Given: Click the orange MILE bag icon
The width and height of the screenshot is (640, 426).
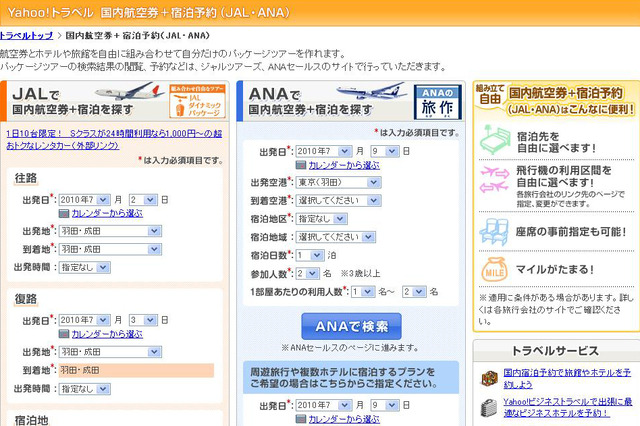Looking at the screenshot, I should point(495,269).
